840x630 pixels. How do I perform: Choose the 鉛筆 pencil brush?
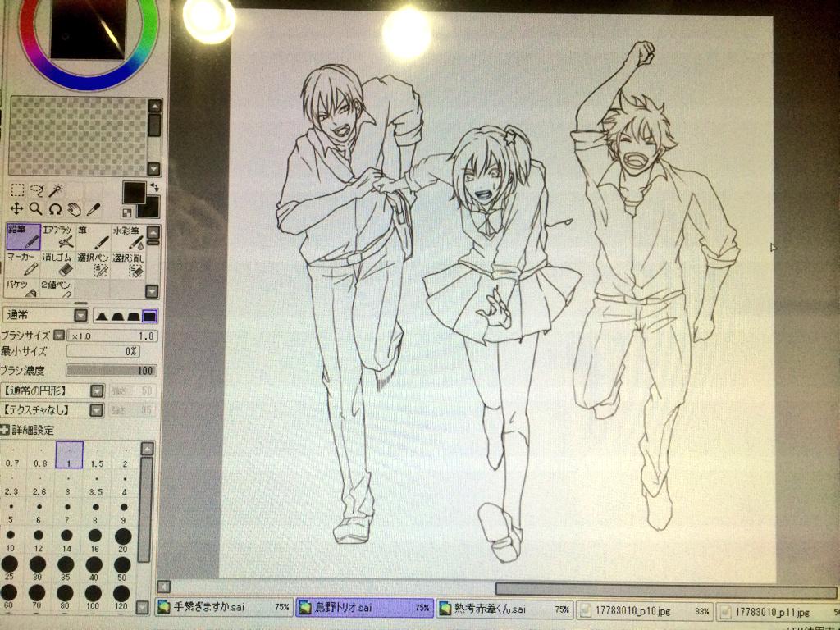[x=24, y=237]
